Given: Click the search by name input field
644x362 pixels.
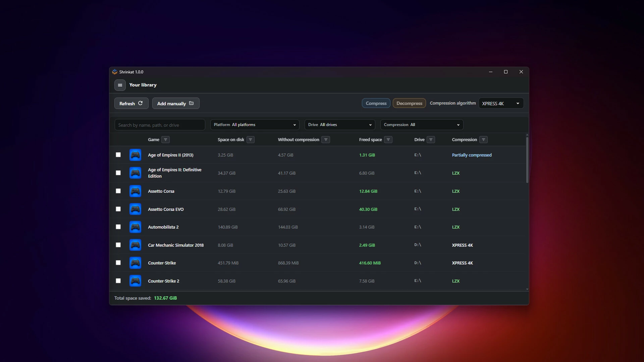Looking at the screenshot, I should point(160,125).
